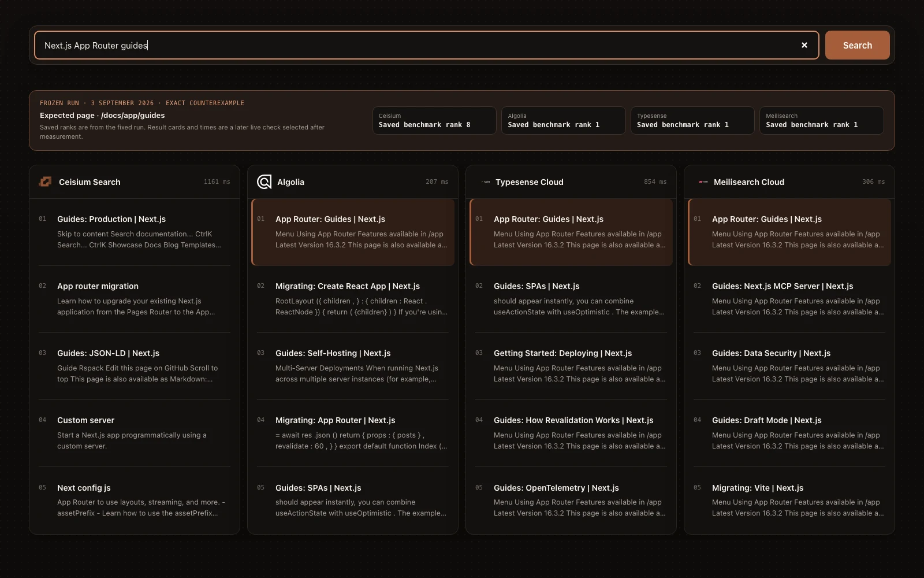Open Meilisearch result Migrating: Vite | Next.js
Screen dimensions: 924x578
click(x=789, y=501)
